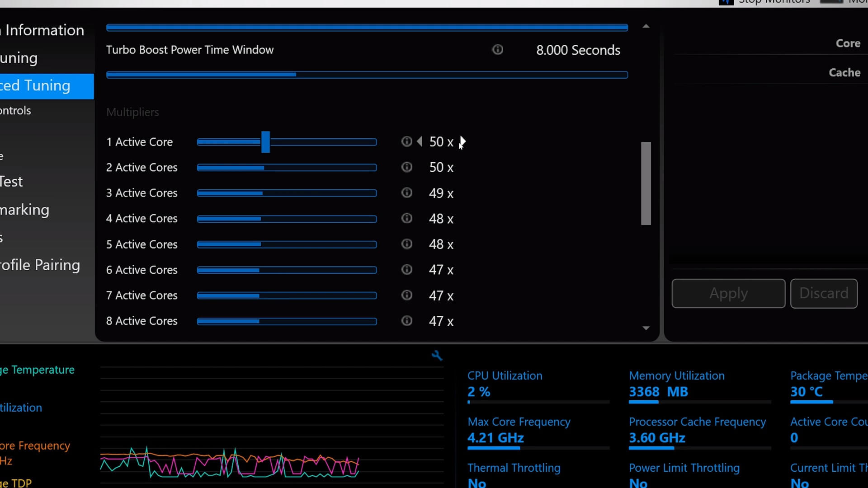This screenshot has width=868, height=488.
Task: Decrease the 1 Active Core multiplier with the left arrow
Action: point(420,141)
